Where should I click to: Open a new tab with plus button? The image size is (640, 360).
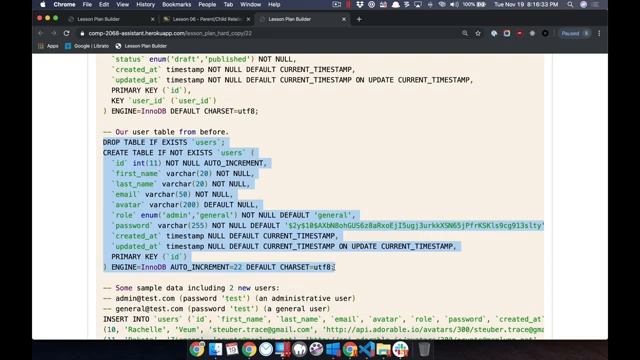(x=359, y=19)
